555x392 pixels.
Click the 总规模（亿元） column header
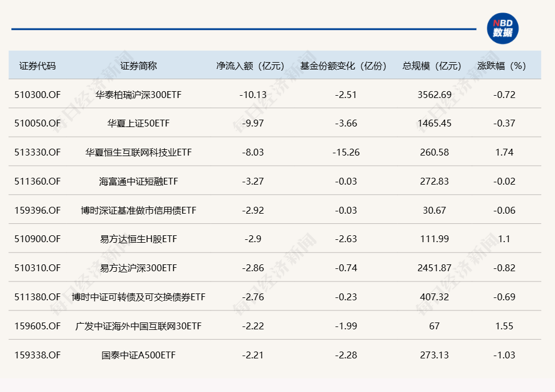click(432, 66)
